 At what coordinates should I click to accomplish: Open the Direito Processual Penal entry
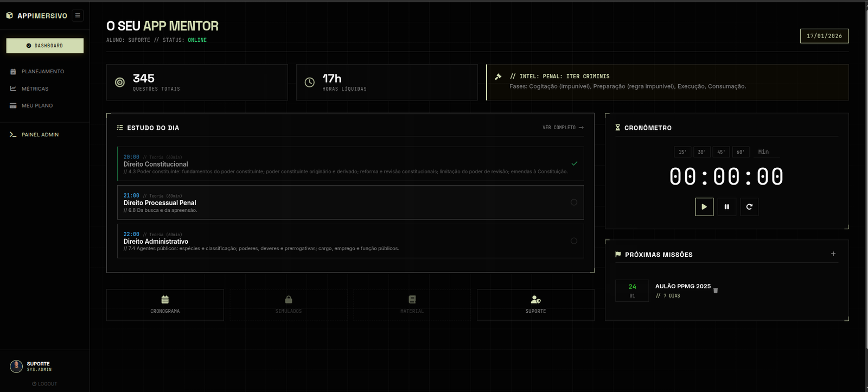(x=350, y=203)
